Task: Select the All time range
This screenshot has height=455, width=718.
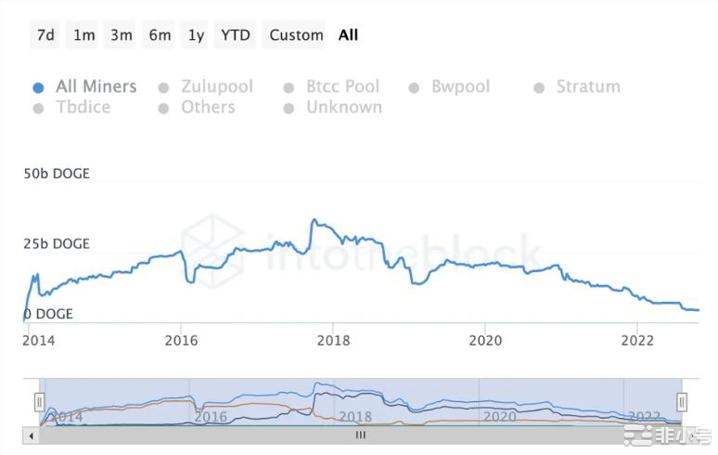Action: 348,35
